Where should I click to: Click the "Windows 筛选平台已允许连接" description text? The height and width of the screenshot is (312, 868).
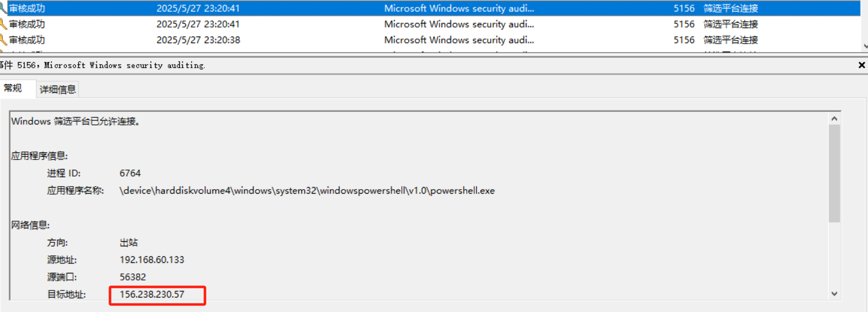pos(75,121)
